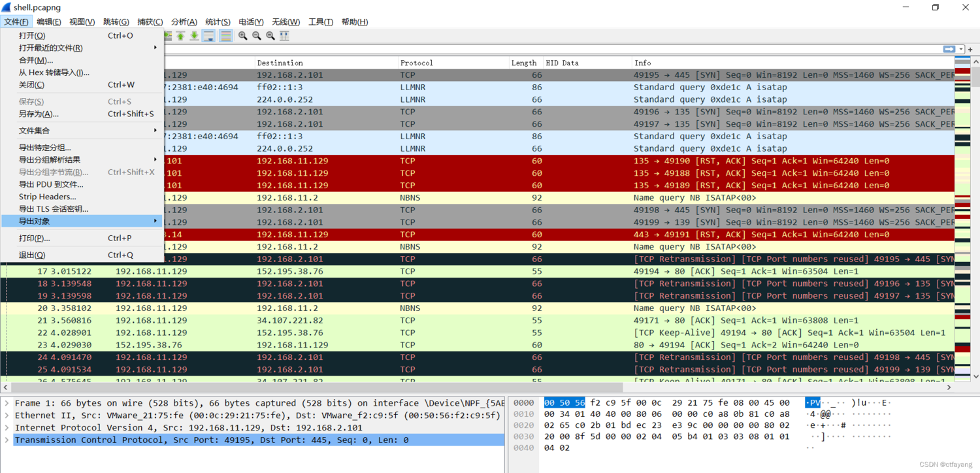The width and height of the screenshot is (980, 473).
Task: Click the go to first packet icon
Action: [180, 36]
